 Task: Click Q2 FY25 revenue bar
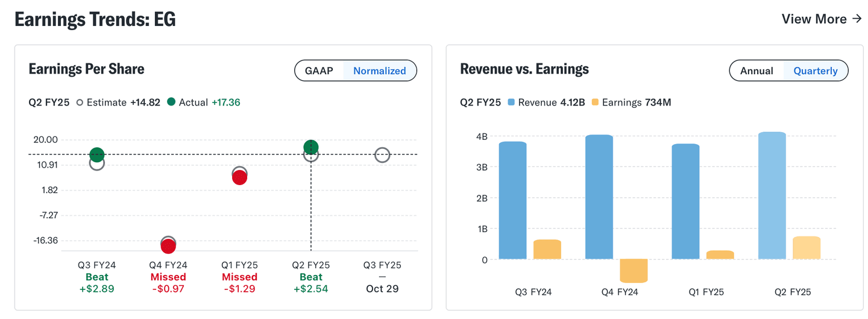pyautogui.click(x=772, y=196)
